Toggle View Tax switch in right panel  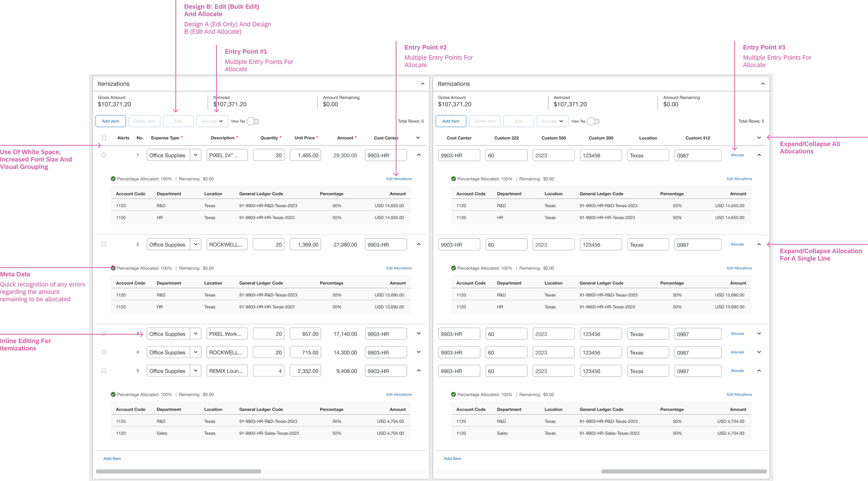pos(593,121)
